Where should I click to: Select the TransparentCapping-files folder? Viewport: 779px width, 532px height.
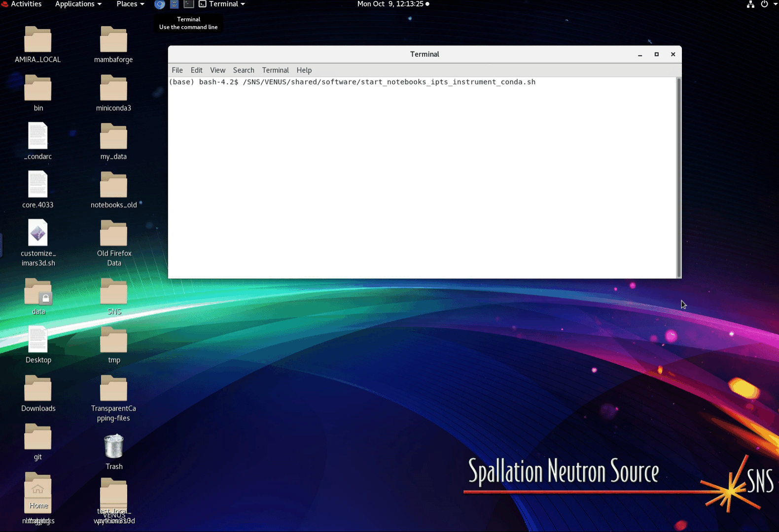coord(113,389)
